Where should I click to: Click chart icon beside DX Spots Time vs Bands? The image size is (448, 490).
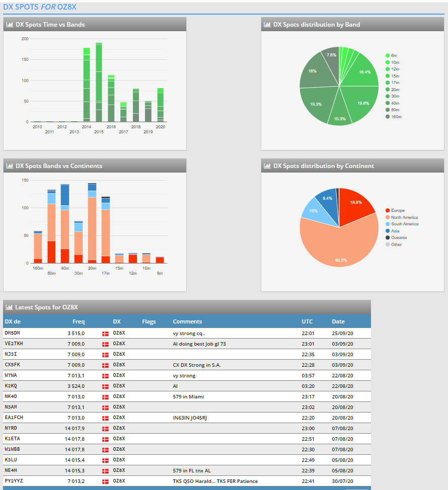10,25
